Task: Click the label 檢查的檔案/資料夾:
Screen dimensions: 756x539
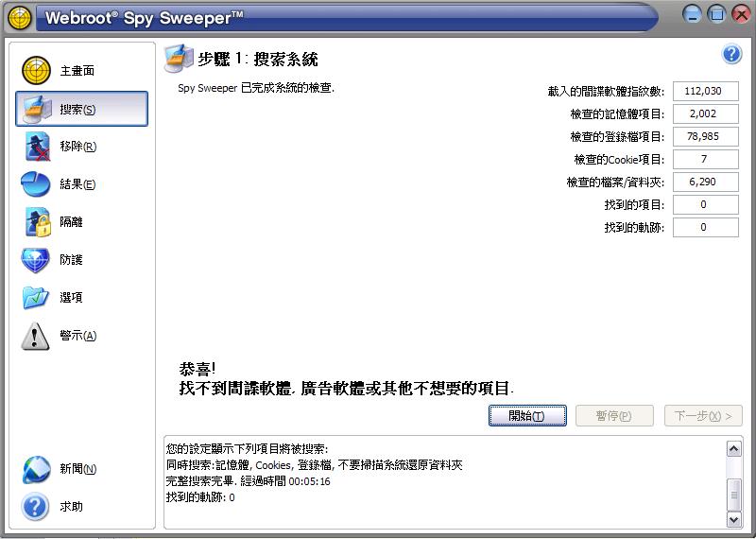Action: pos(616,182)
